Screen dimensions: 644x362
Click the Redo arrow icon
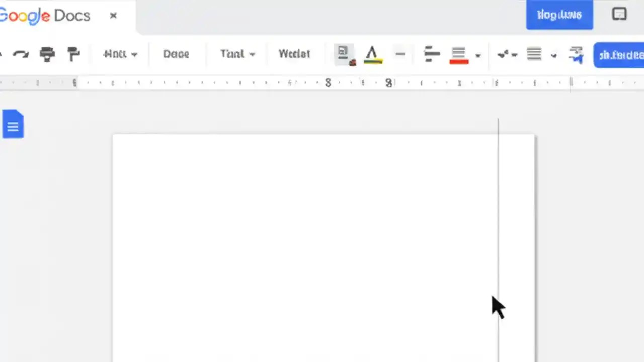(x=20, y=54)
